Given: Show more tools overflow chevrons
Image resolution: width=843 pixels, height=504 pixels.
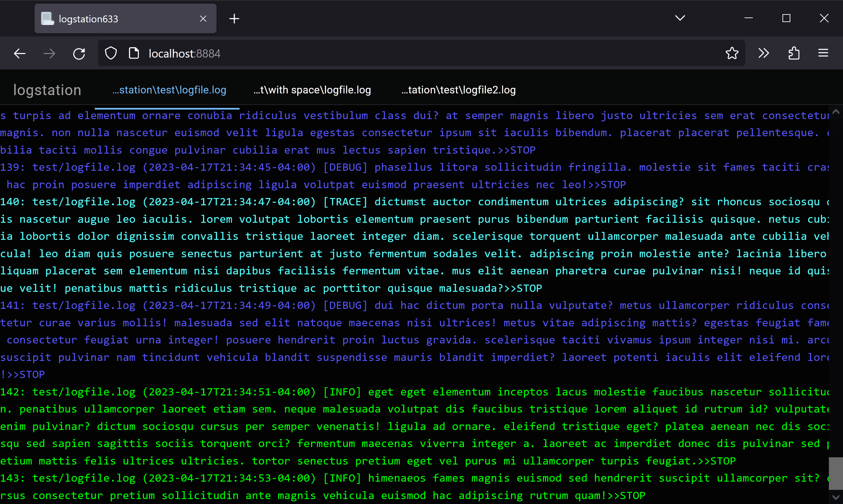Looking at the screenshot, I should 763,53.
